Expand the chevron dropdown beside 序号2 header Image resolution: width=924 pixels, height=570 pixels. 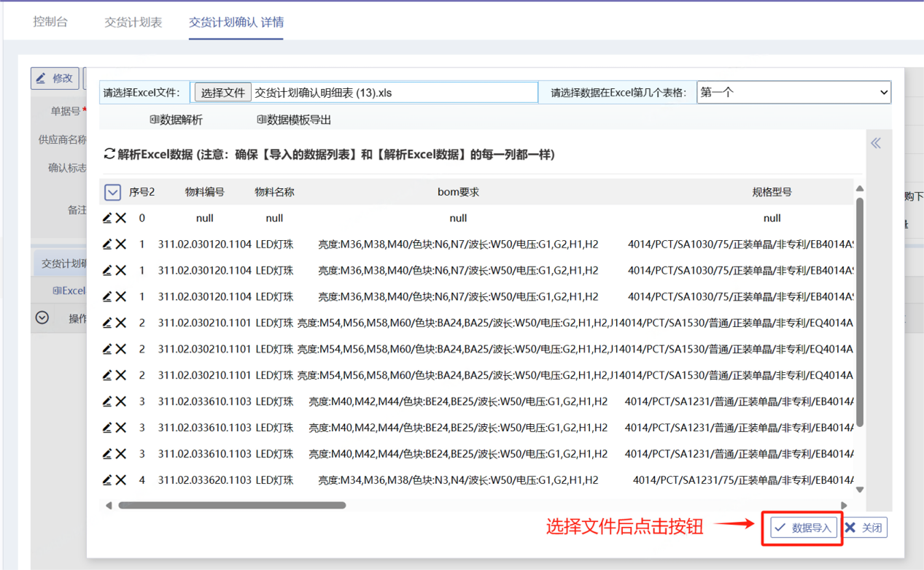tap(112, 192)
